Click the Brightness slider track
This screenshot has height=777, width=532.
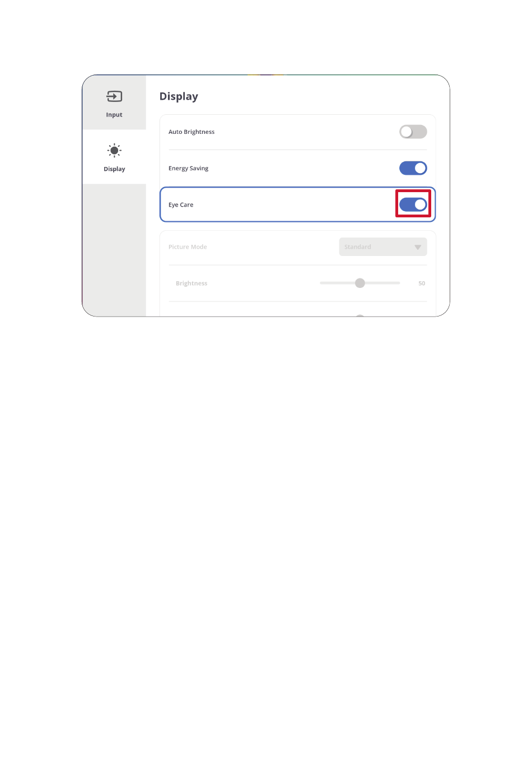click(360, 283)
